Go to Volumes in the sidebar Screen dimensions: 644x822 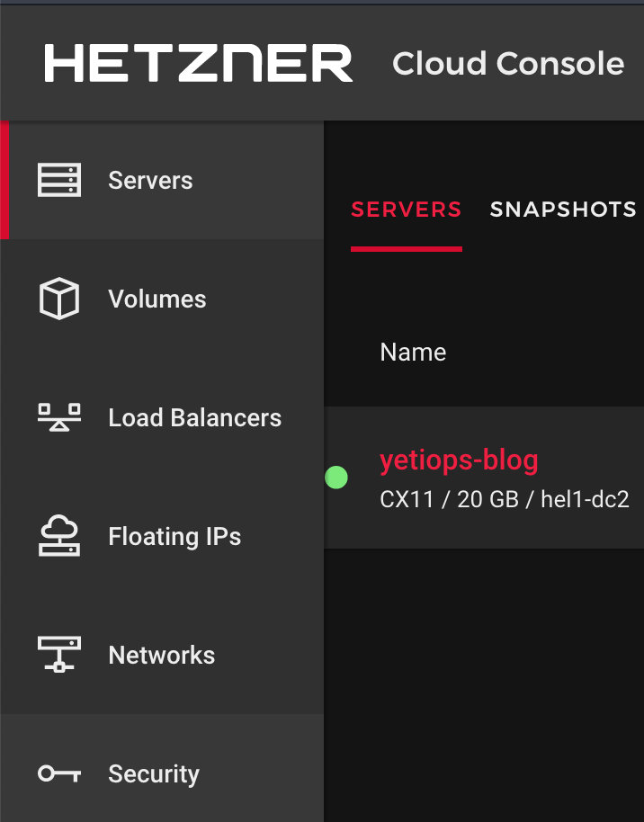[157, 299]
